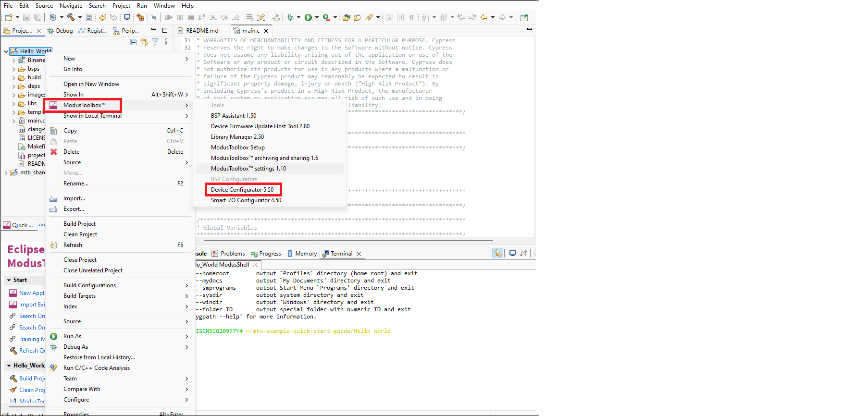Open the dropdown arrow beside the Run button
The height and width of the screenshot is (416, 868).
[x=317, y=18]
